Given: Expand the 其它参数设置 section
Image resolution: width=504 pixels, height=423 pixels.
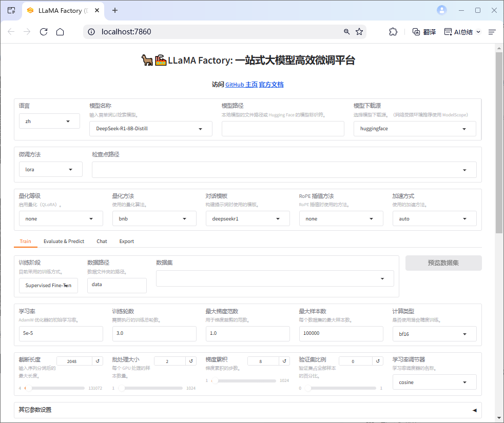Looking at the screenshot, I should (x=248, y=410).
